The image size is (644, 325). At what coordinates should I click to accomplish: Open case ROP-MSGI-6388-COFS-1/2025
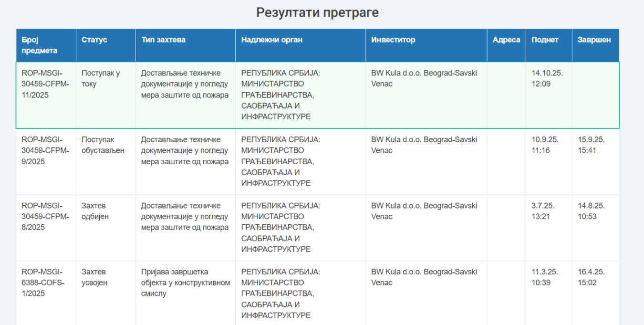[x=42, y=283]
